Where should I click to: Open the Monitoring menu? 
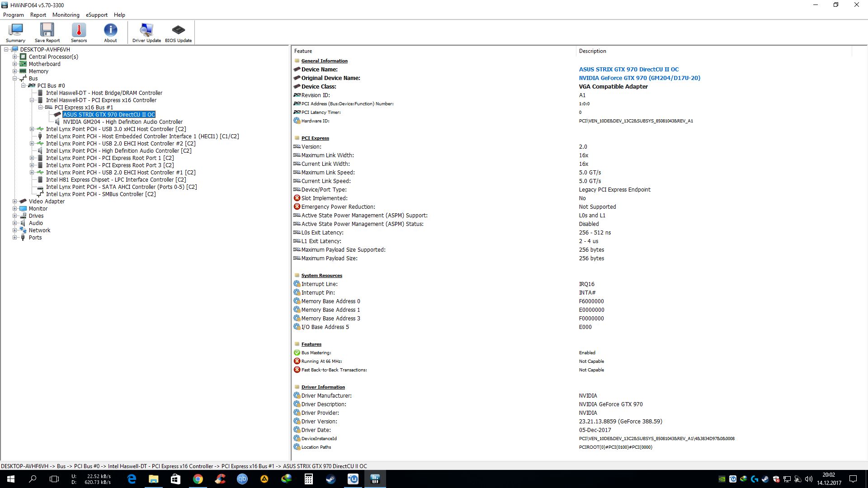pyautogui.click(x=66, y=15)
